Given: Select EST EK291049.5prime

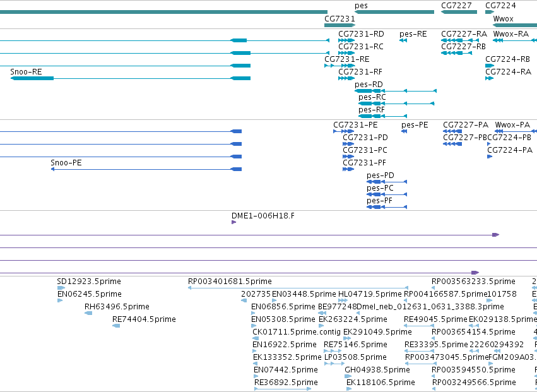Looking at the screenshot, I should coord(347,338).
